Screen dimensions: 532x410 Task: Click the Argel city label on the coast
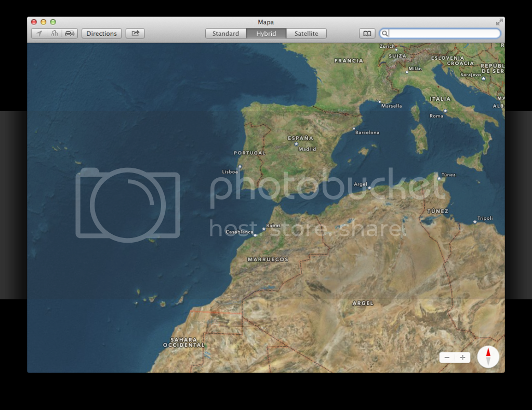(361, 184)
